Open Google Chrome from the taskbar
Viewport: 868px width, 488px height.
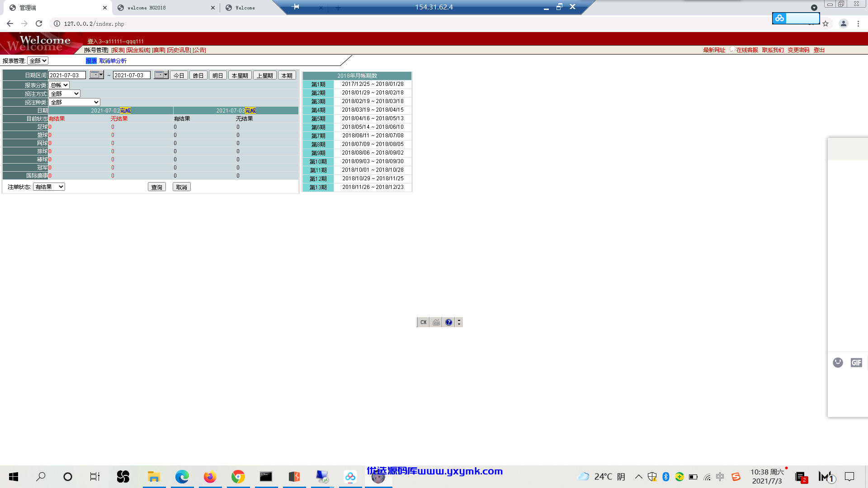(x=238, y=477)
